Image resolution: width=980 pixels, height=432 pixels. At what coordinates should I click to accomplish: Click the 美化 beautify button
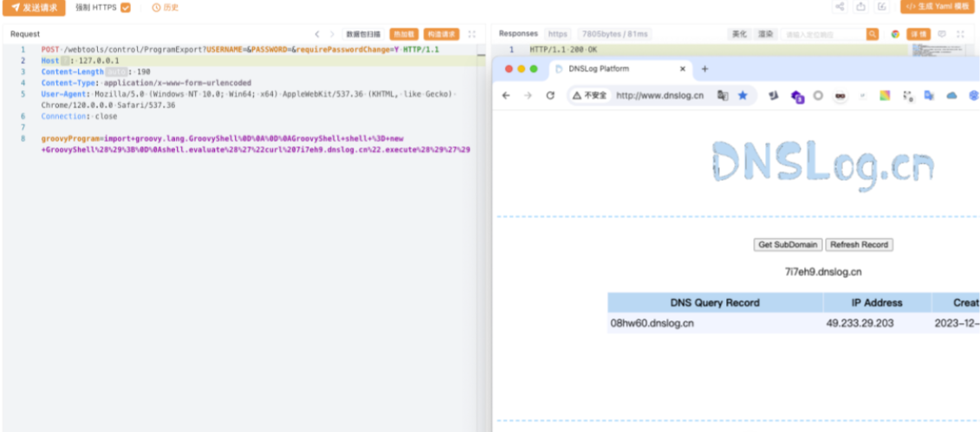click(x=740, y=35)
